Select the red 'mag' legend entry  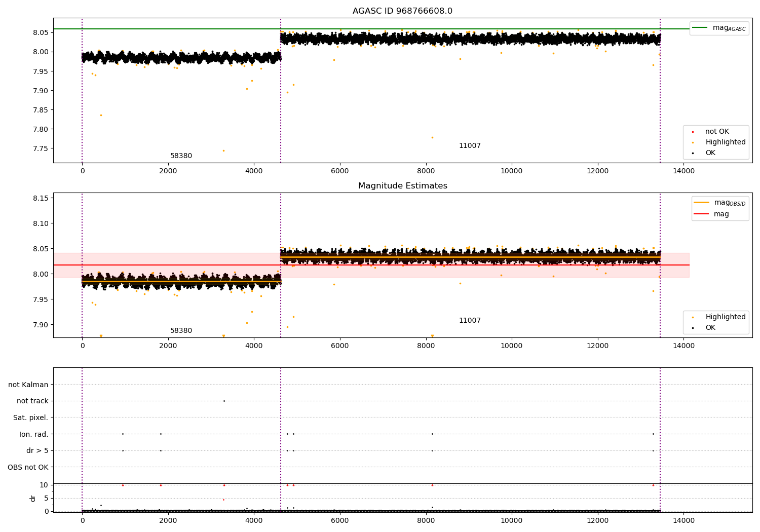(x=711, y=214)
